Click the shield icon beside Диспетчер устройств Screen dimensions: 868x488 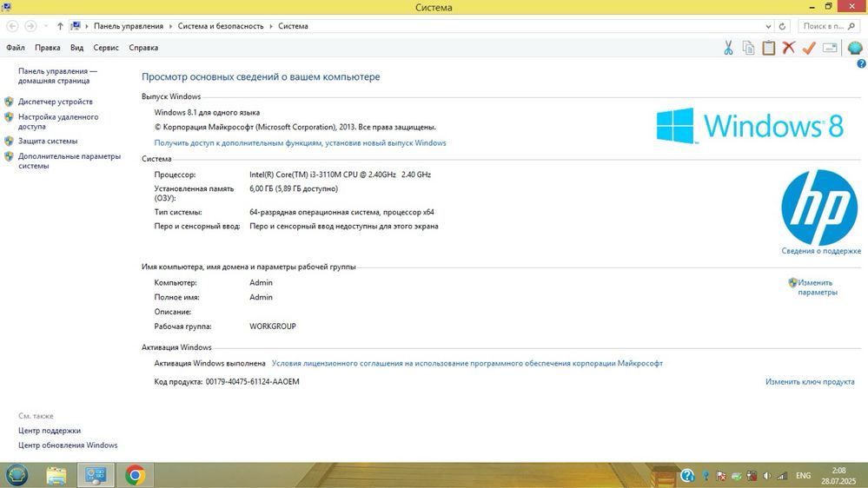(x=9, y=102)
